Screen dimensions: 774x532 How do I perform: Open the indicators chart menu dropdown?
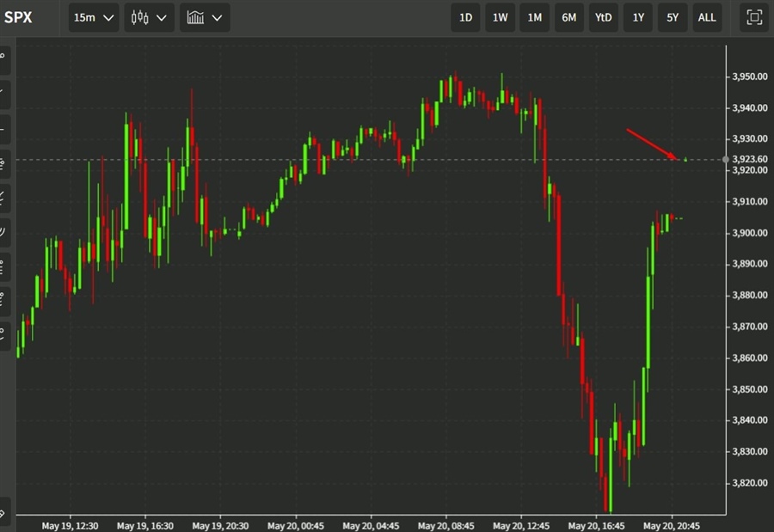(x=205, y=18)
